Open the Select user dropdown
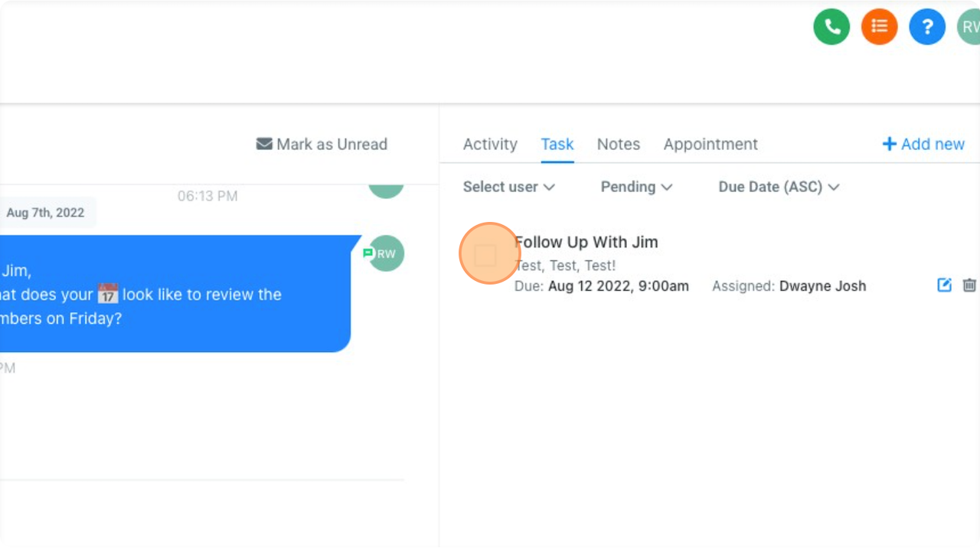This screenshot has width=980, height=548. coord(509,187)
